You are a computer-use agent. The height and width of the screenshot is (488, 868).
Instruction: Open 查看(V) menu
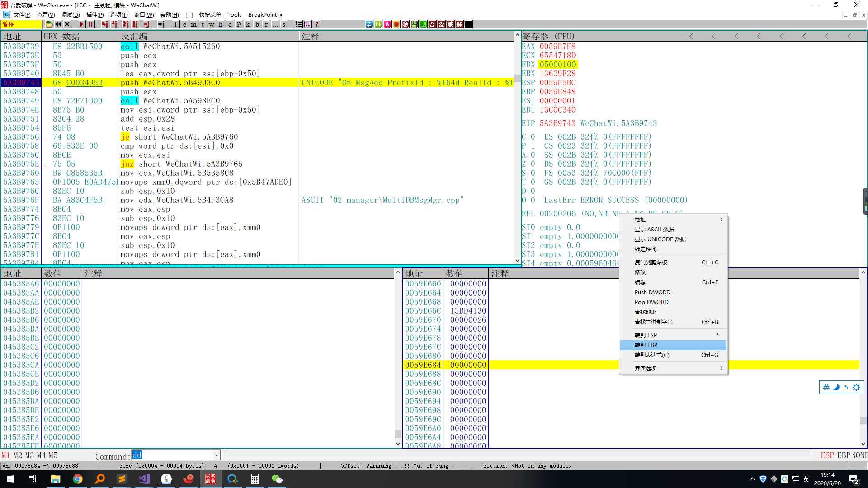46,14
